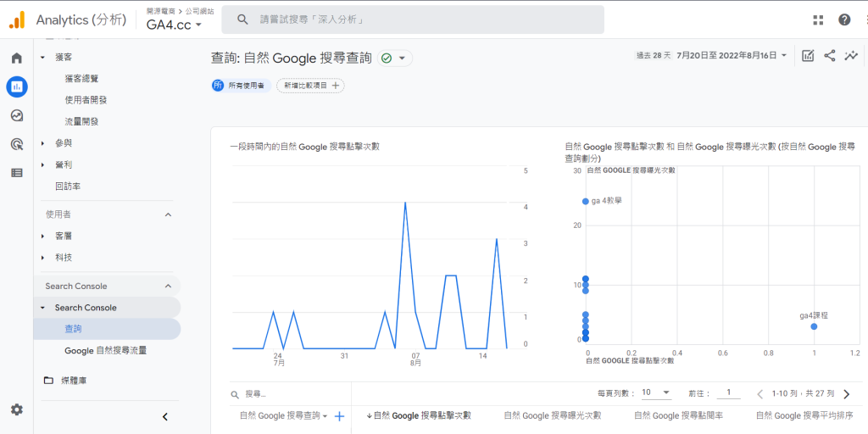Open the Insights sparkline icon

click(x=851, y=55)
